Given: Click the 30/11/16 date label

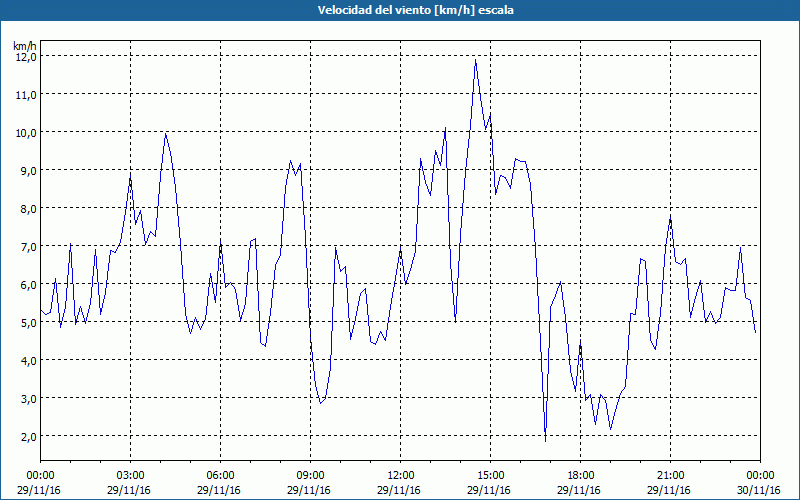Looking at the screenshot, I should click(759, 490).
